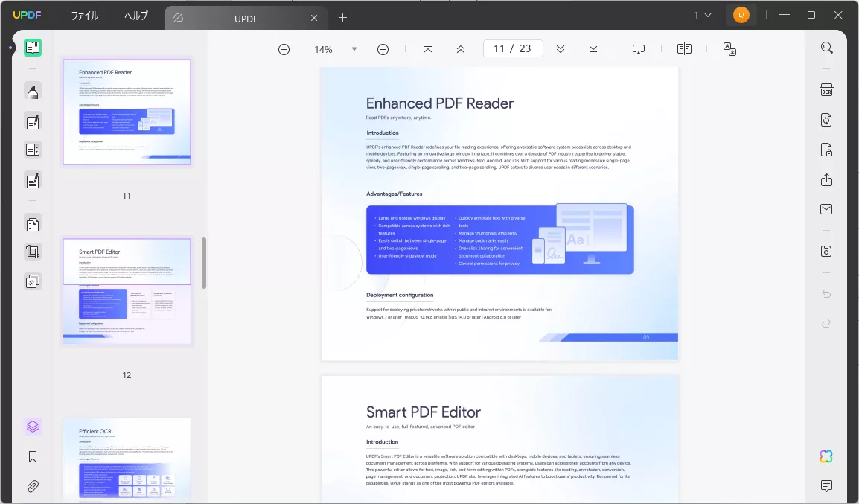
Task: Click the 14% zoom value
Action: pos(323,49)
